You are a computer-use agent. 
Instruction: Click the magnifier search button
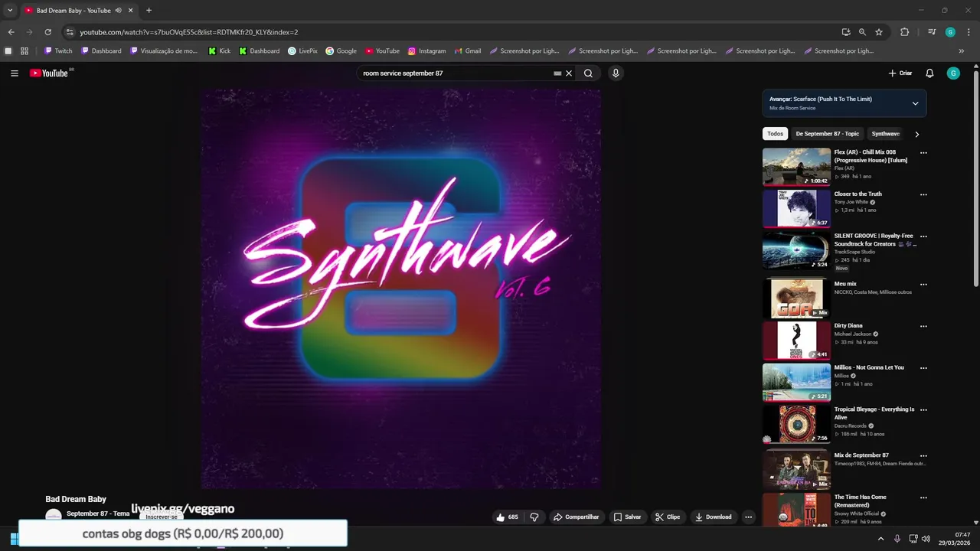pyautogui.click(x=588, y=73)
